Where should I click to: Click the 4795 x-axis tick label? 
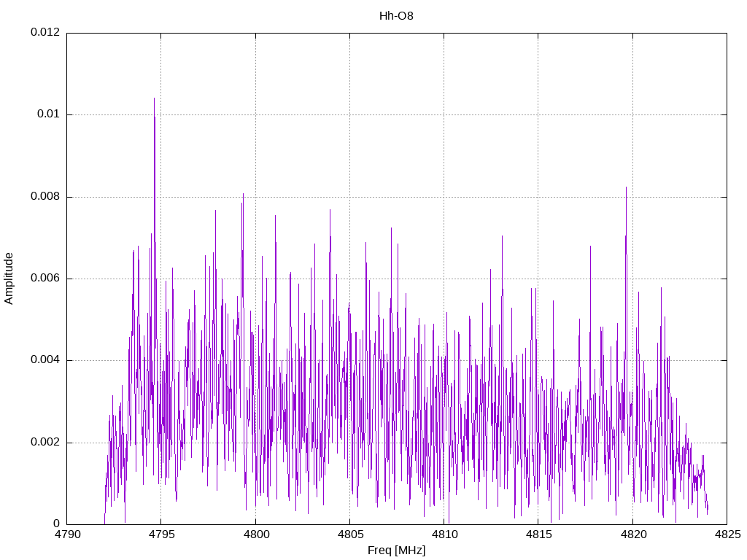pyautogui.click(x=162, y=534)
